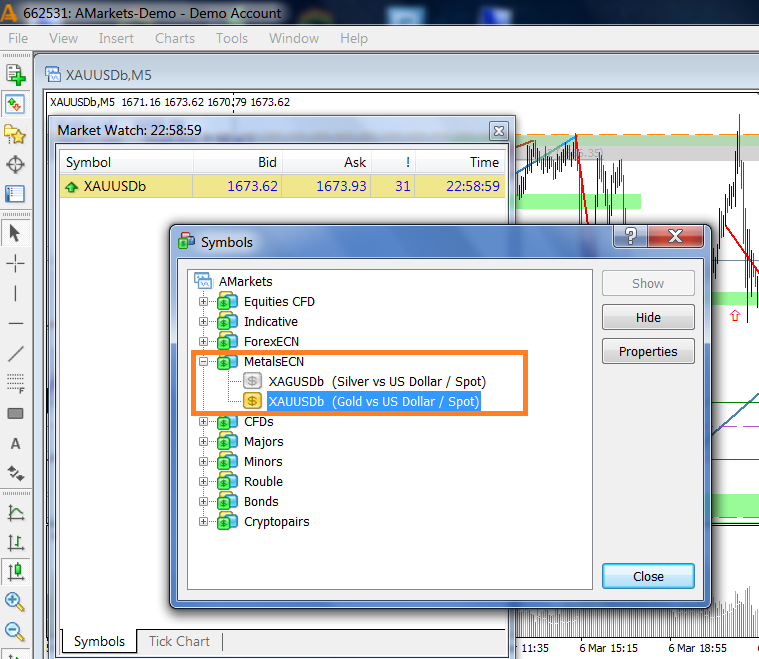This screenshot has height=659, width=759.
Task: Click the Ask column header
Action: click(327, 162)
